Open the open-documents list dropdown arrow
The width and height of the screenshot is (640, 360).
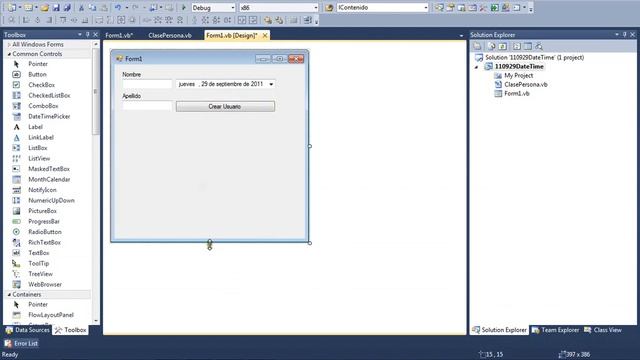pos(461,36)
